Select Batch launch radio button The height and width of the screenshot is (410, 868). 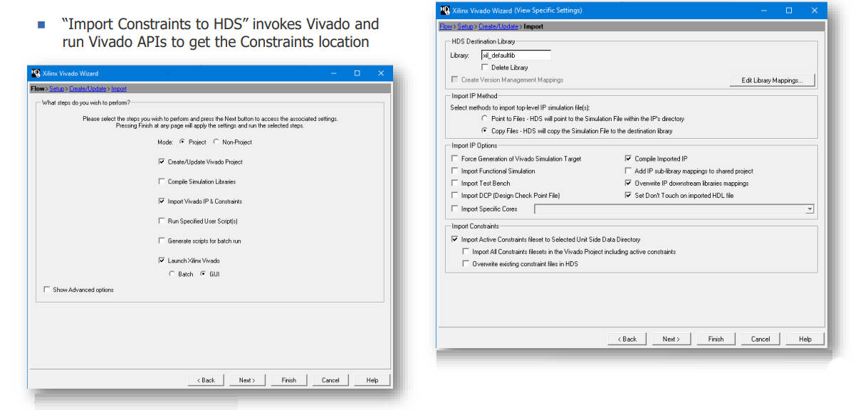click(x=172, y=274)
